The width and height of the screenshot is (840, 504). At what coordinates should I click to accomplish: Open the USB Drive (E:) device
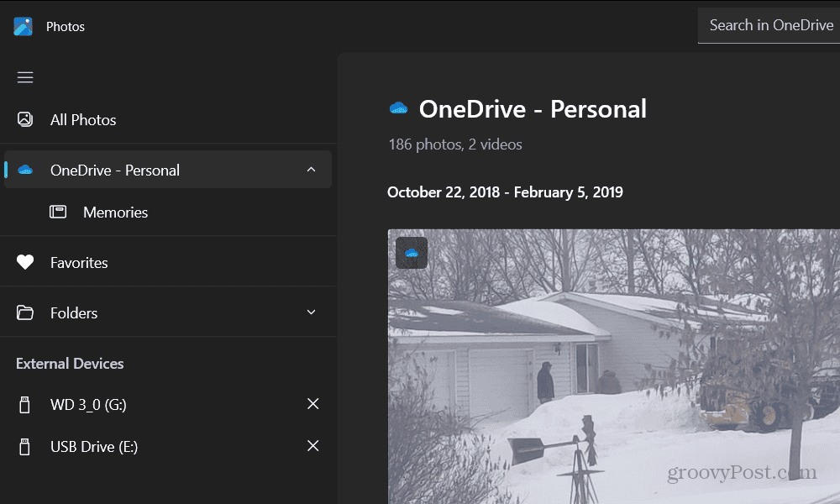point(94,447)
